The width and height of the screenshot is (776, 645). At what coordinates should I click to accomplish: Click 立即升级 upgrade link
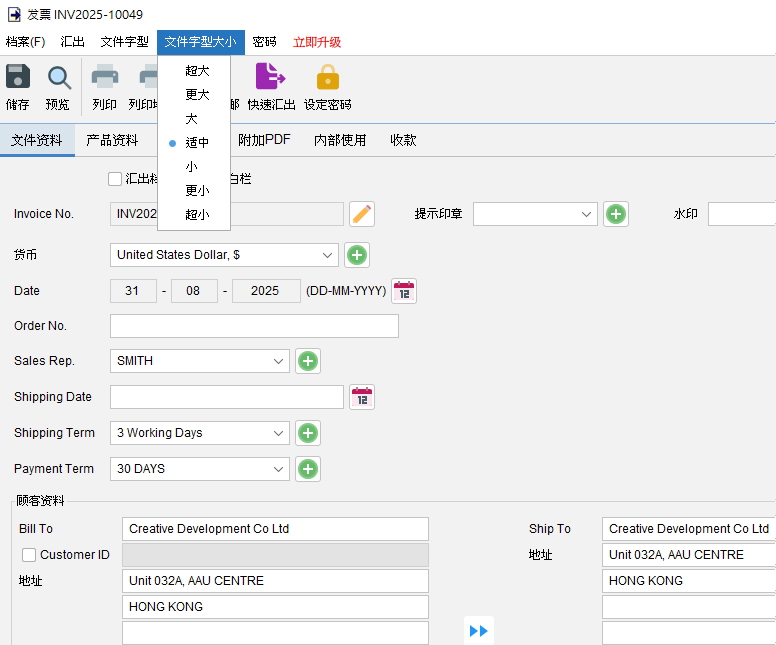tap(317, 42)
